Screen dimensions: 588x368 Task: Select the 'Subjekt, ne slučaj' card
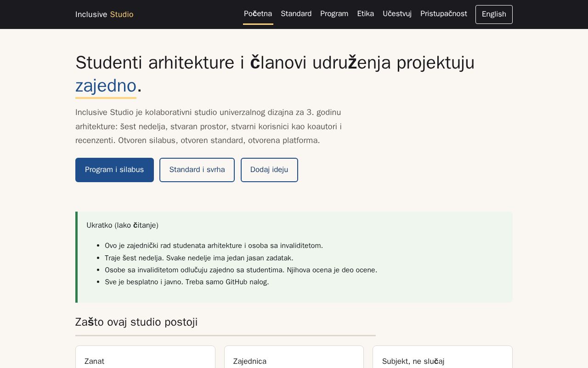[442, 357]
